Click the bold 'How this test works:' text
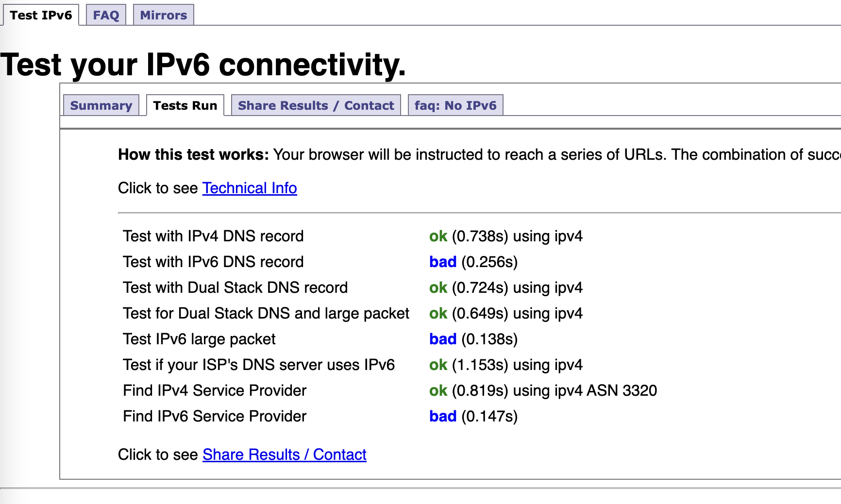841x504 pixels. coord(193,154)
